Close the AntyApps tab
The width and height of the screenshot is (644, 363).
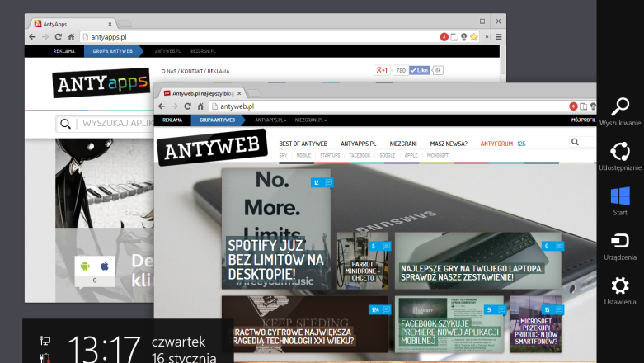click(x=110, y=24)
